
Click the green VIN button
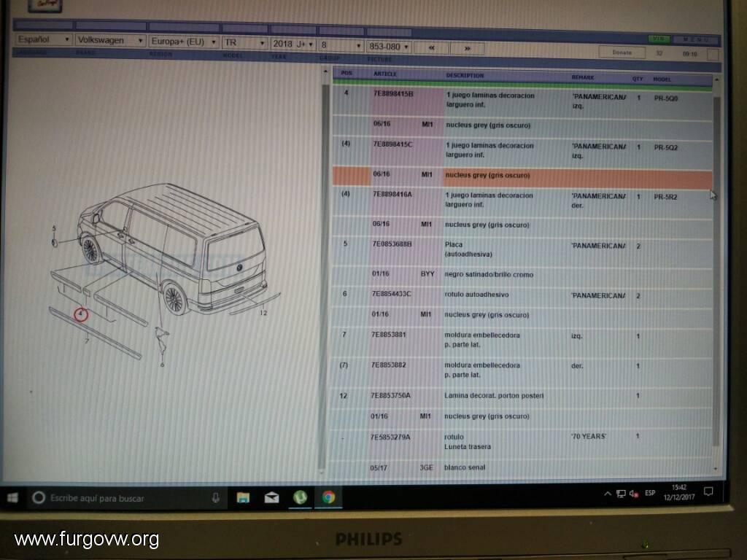(x=659, y=39)
